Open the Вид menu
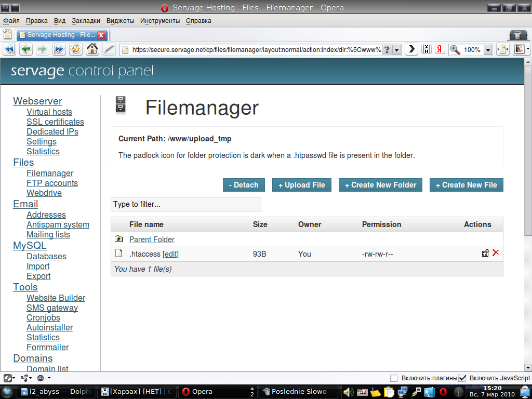 coord(60,21)
